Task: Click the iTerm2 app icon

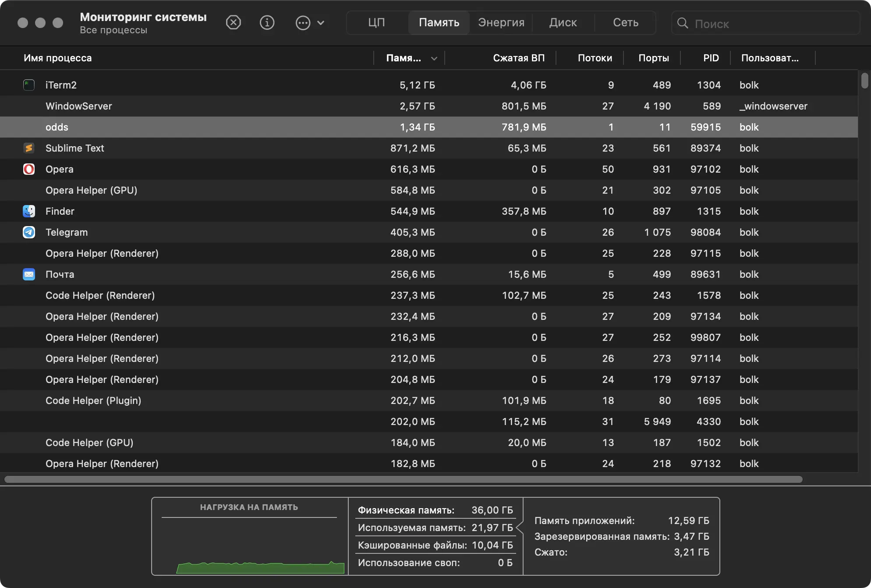Action: click(29, 85)
